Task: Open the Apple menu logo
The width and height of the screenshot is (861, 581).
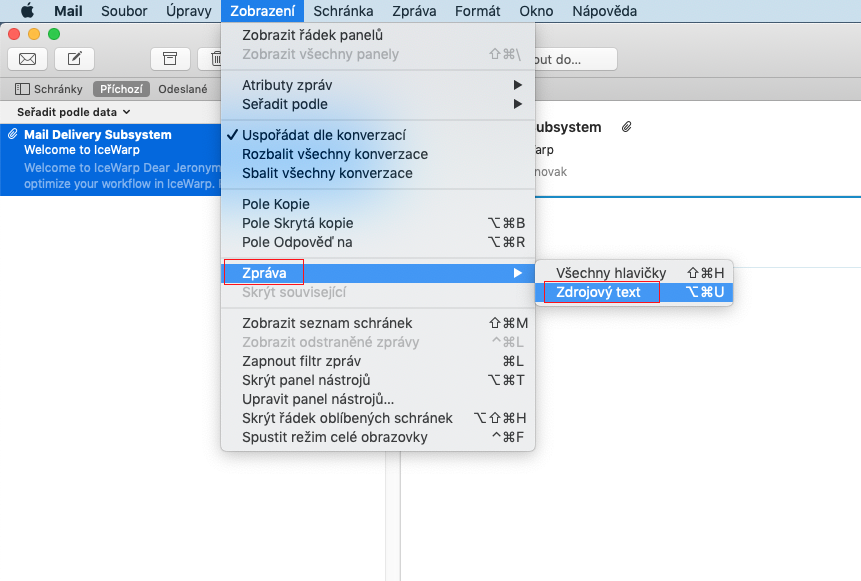Action: pos(28,12)
